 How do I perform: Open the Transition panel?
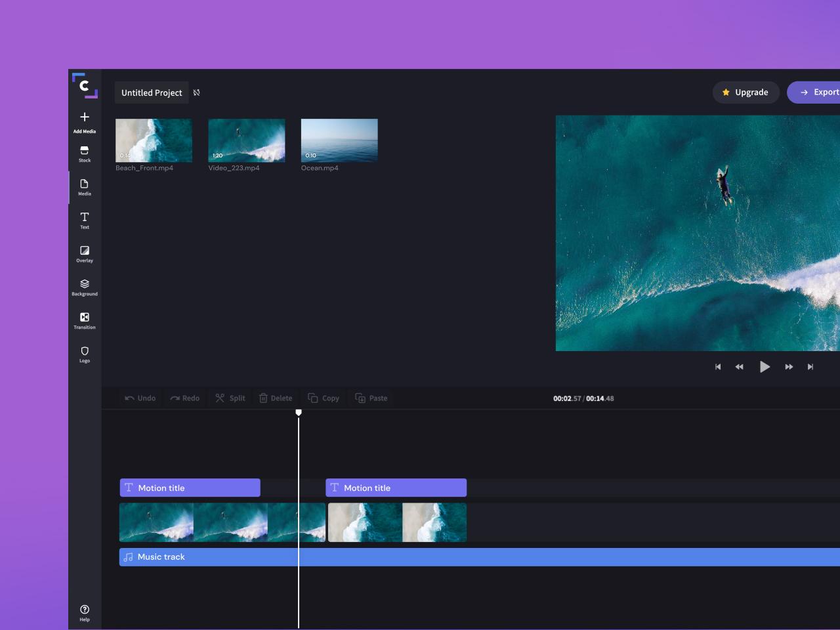(84, 321)
